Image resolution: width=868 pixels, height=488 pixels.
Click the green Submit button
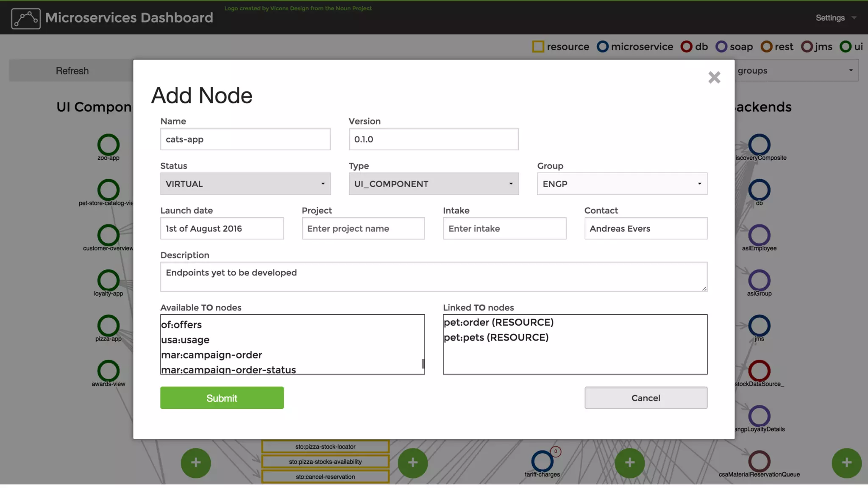click(222, 398)
